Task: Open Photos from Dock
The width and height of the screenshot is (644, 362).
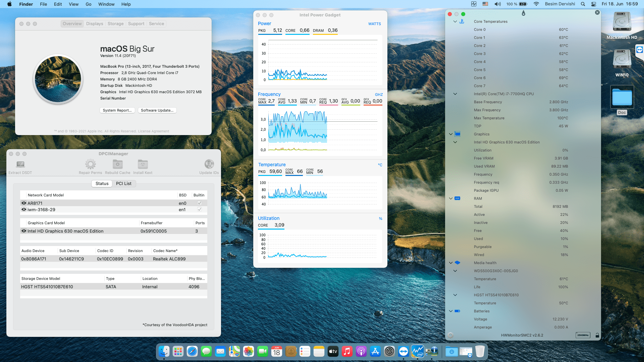Action: coord(249,351)
